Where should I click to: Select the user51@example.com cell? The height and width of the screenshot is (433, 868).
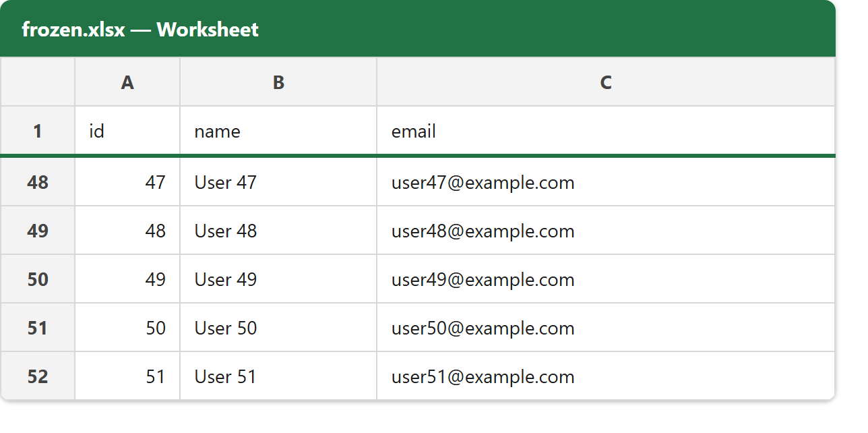(x=606, y=376)
